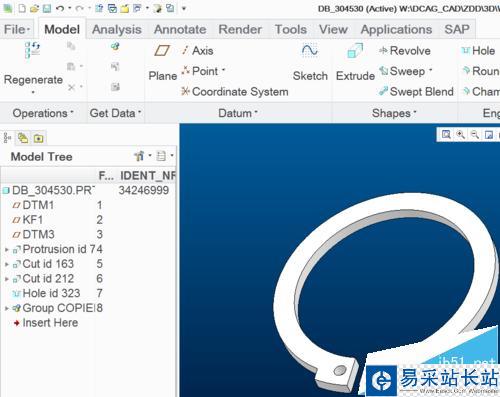Open the Favorites navigator tab
Viewport: 500px width, 397px height.
click(x=39, y=138)
